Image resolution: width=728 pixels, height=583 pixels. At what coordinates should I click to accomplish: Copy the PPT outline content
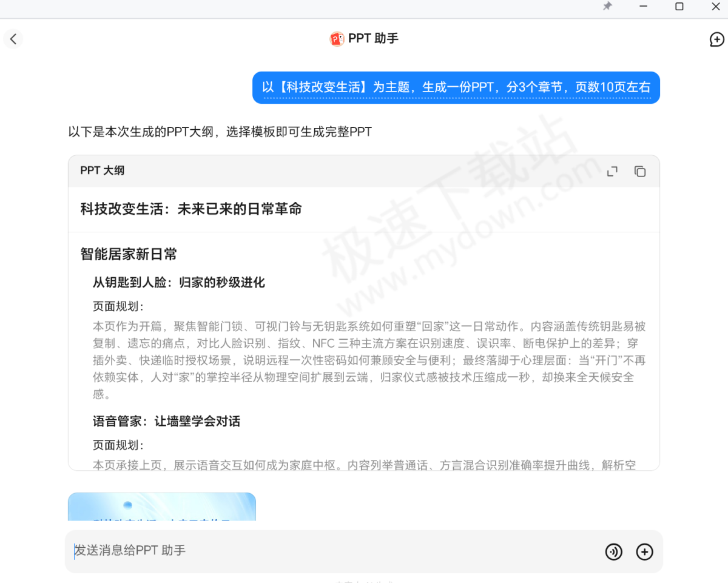click(x=639, y=171)
